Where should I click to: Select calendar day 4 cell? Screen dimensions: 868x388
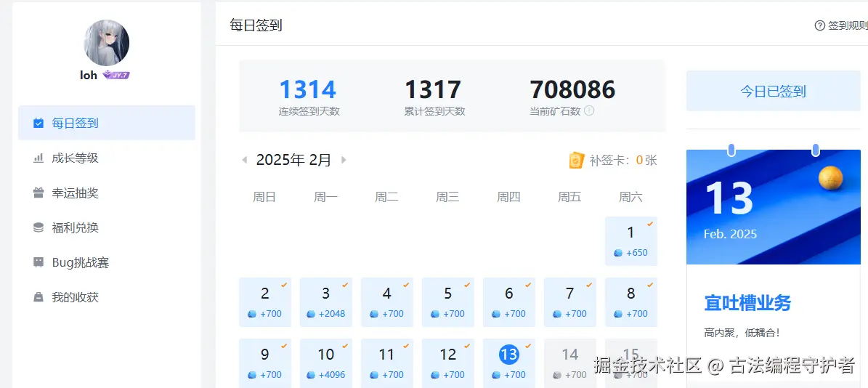coord(387,302)
